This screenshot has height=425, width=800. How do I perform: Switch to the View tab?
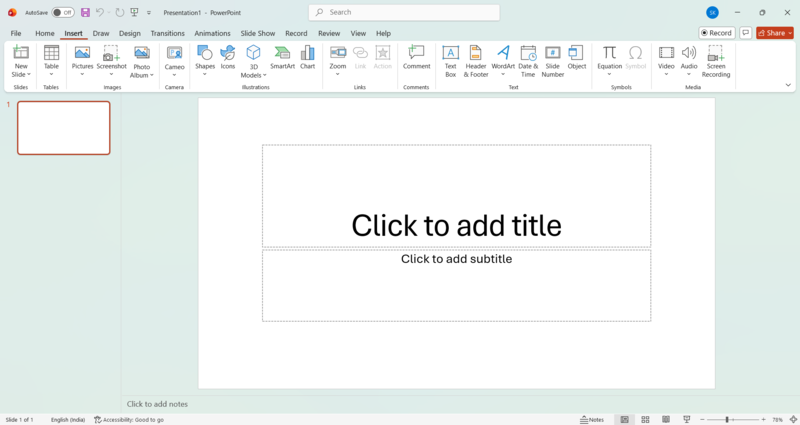click(x=358, y=33)
